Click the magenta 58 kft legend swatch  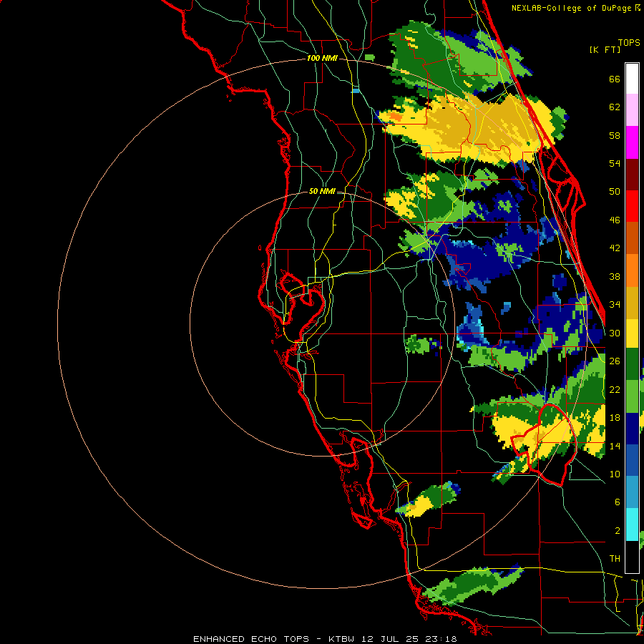coord(632,142)
